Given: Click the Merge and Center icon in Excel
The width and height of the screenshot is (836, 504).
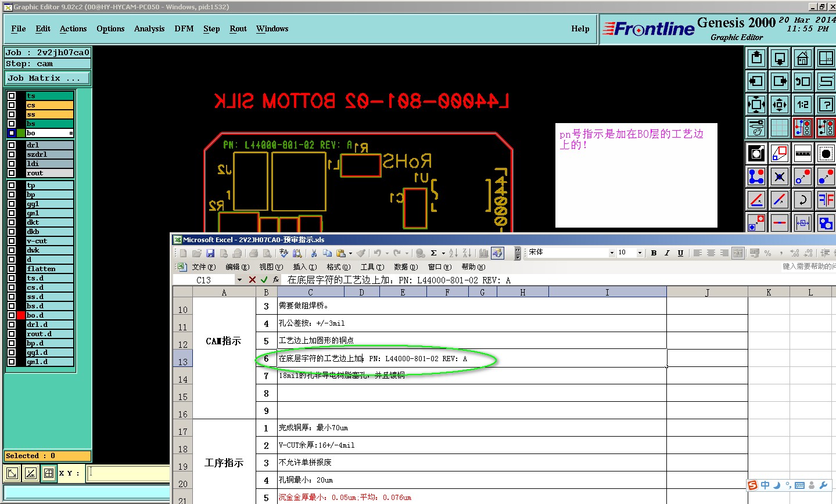Looking at the screenshot, I should tap(738, 253).
